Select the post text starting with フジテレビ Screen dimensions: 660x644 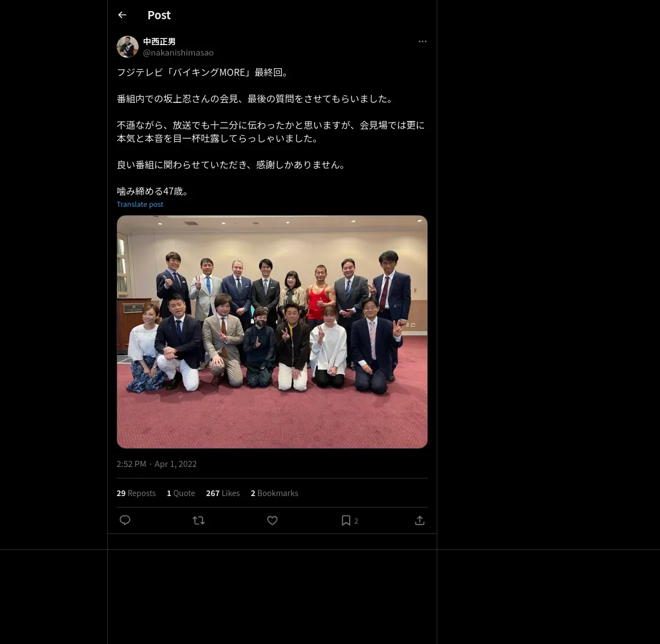(x=271, y=131)
